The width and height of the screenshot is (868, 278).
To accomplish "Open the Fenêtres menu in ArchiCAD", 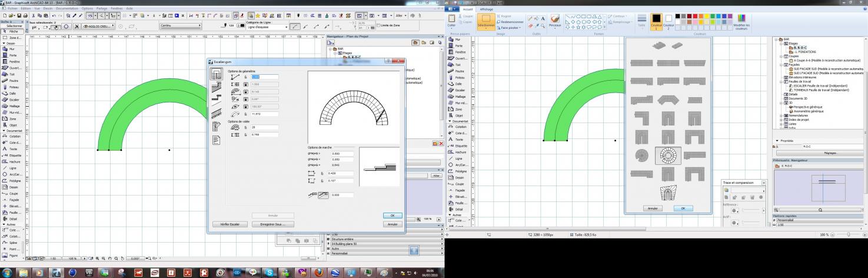I will pos(117,8).
